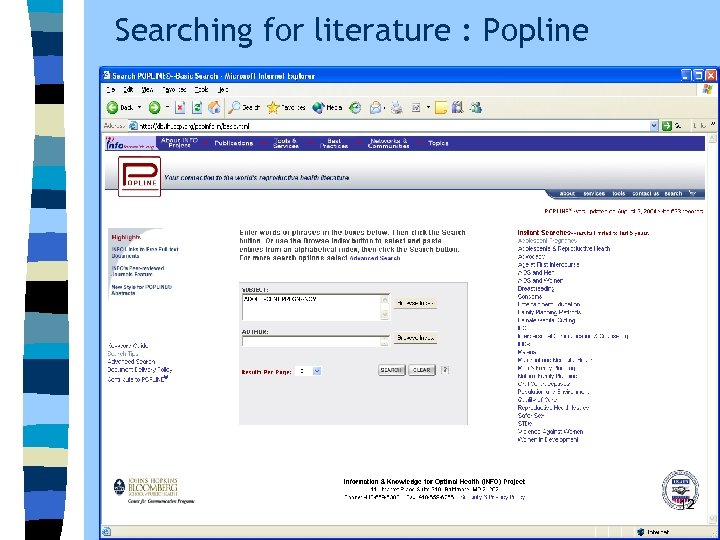Click the contact us link in sub-navigation
This screenshot has width=720, height=540.
645,194
